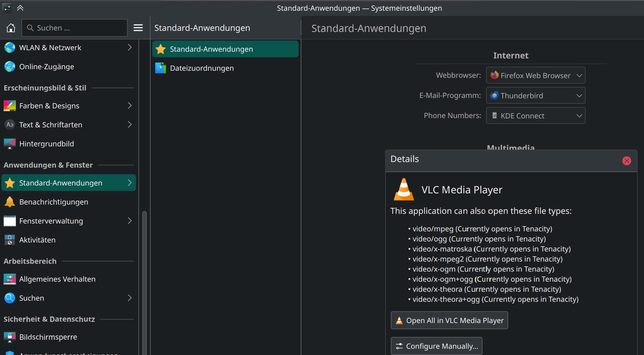The image size is (644, 355).
Task: Click the search magnifier in the Suchen field
Action: [x=30, y=28]
